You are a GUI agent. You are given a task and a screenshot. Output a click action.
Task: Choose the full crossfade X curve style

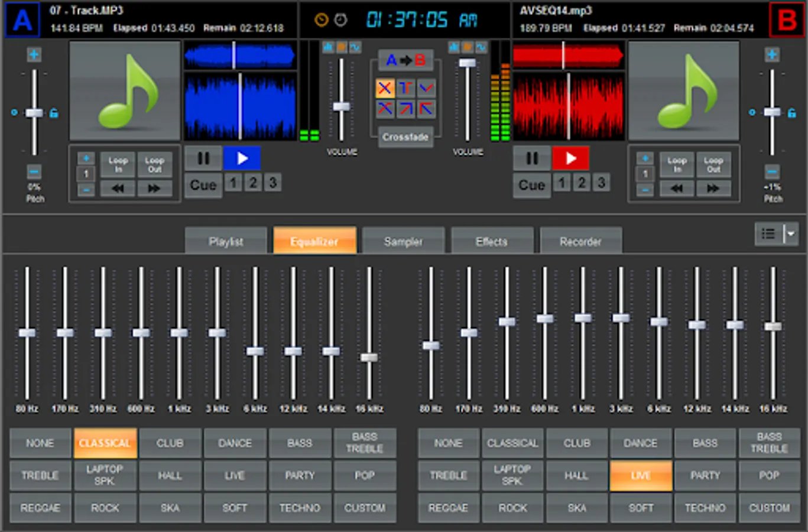[385, 88]
